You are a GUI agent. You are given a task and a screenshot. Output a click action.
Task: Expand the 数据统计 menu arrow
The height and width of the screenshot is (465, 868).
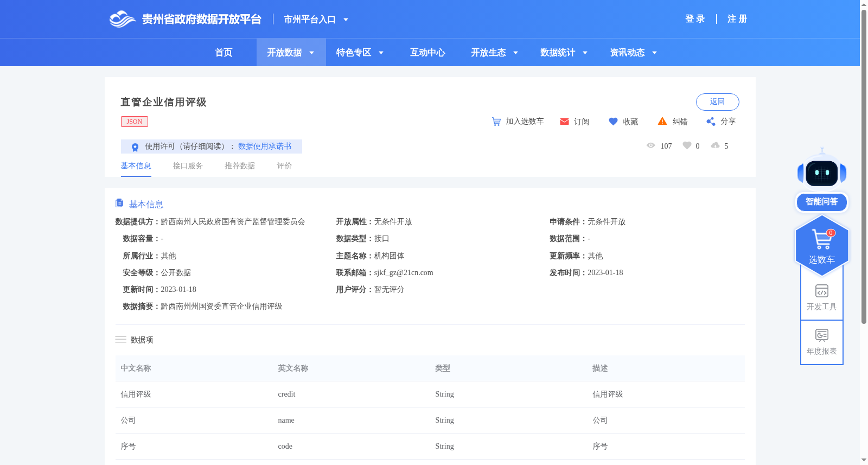point(585,53)
